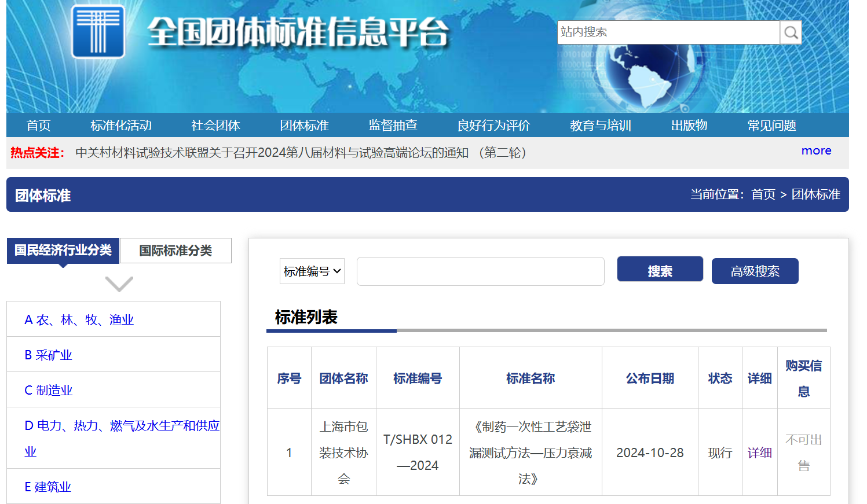The height and width of the screenshot is (504, 867).
Task: Click the 不可出售 purchase info cell
Action: tap(804, 453)
